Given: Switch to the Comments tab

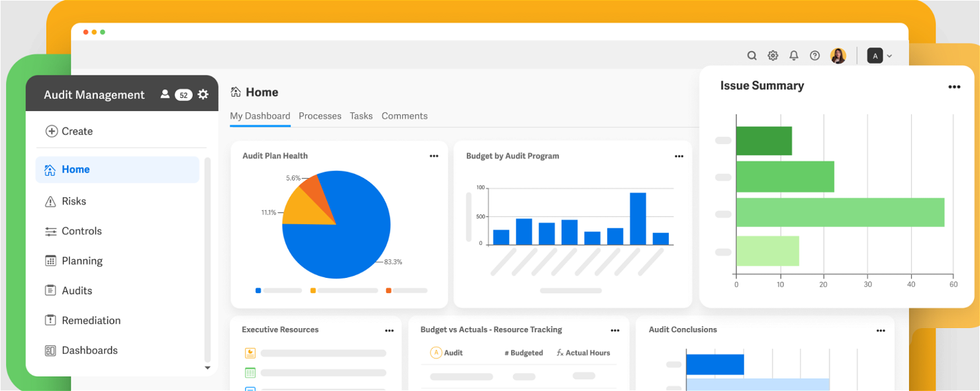Looking at the screenshot, I should point(404,116).
